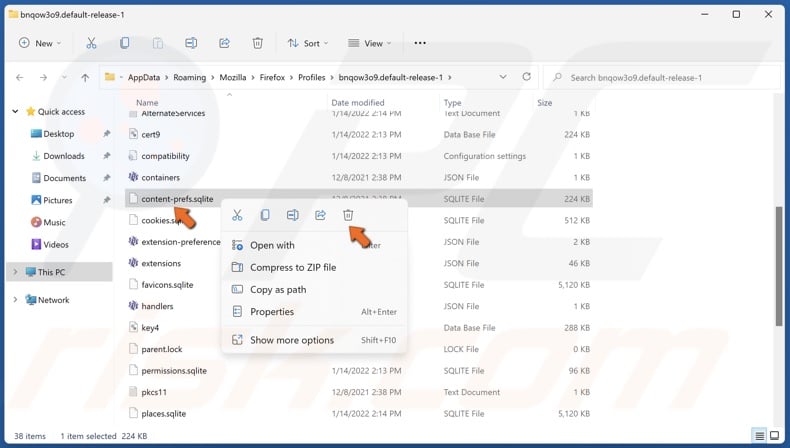
Task: Click the New button
Action: coord(39,43)
